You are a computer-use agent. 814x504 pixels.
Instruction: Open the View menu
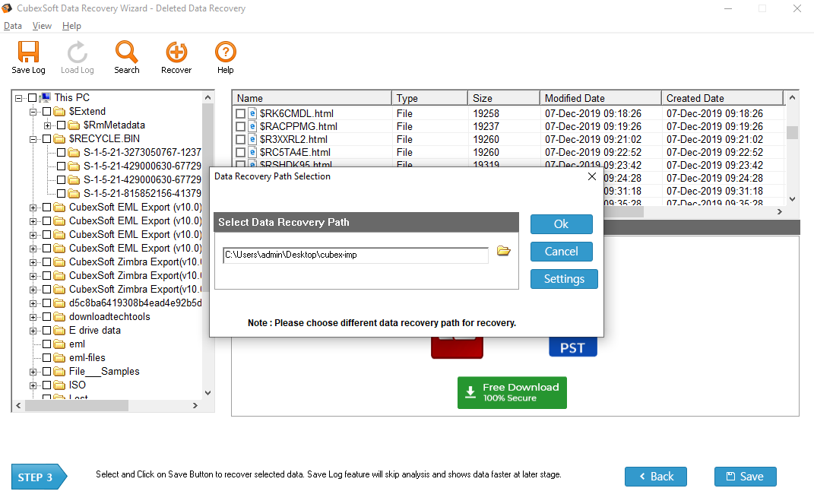[x=42, y=25]
